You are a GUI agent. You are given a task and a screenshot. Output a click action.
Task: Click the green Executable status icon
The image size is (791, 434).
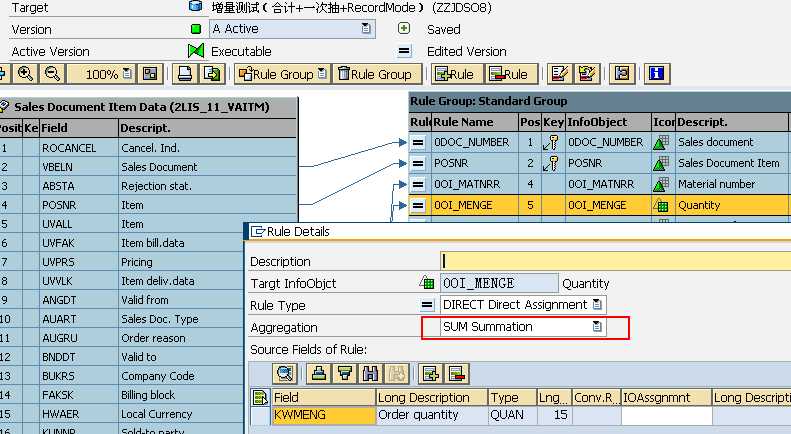point(196,51)
